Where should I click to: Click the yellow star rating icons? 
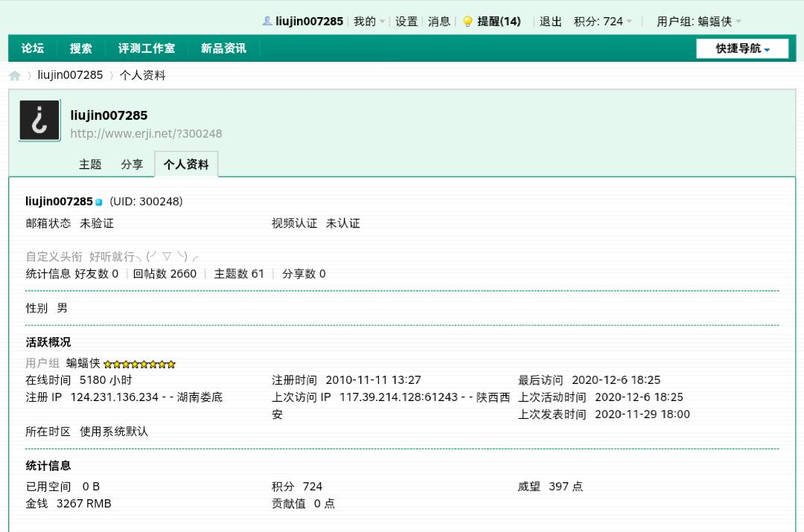click(139, 364)
